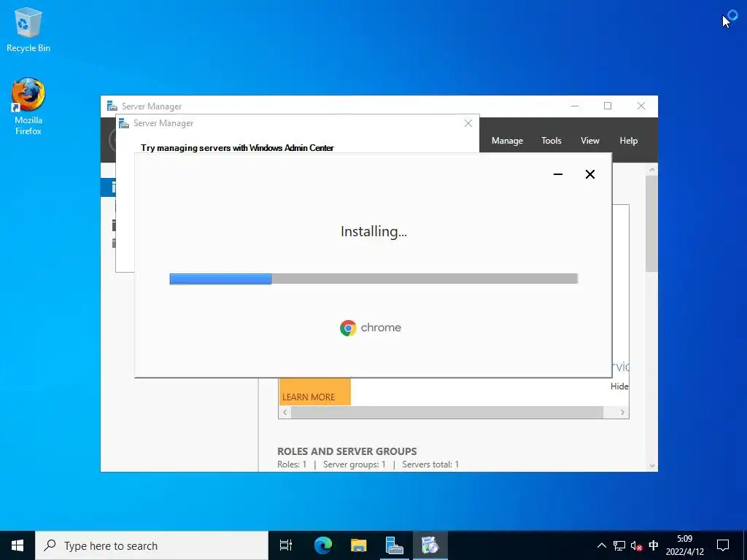Click the Server Manager title bar icon

[x=112, y=106]
